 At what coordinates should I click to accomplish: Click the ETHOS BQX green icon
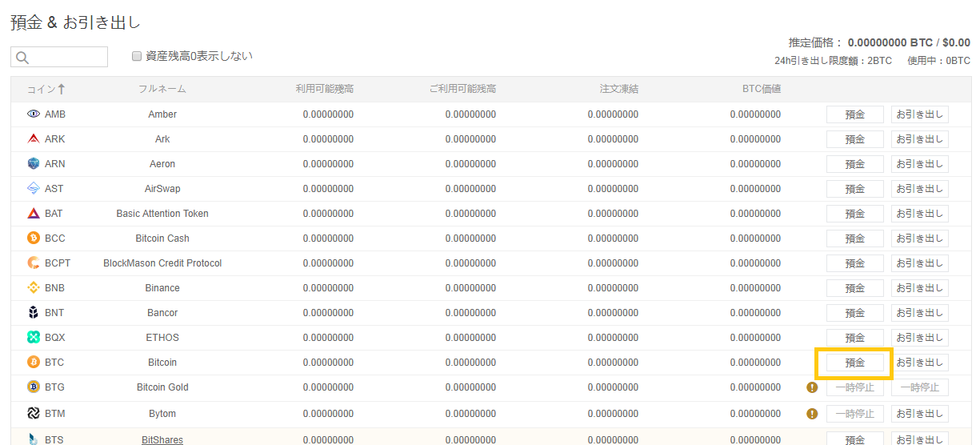point(34,338)
